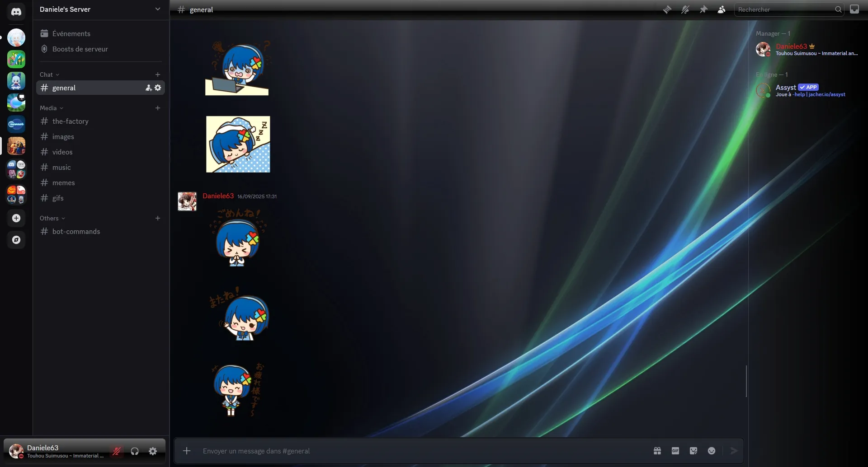Open the GIF picker
Viewport: 868px width, 467px height.
(675, 450)
